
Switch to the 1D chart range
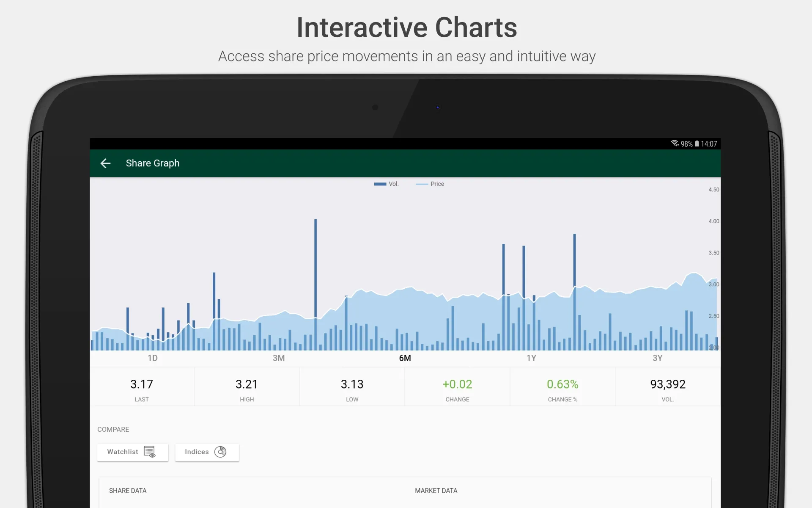click(x=153, y=358)
